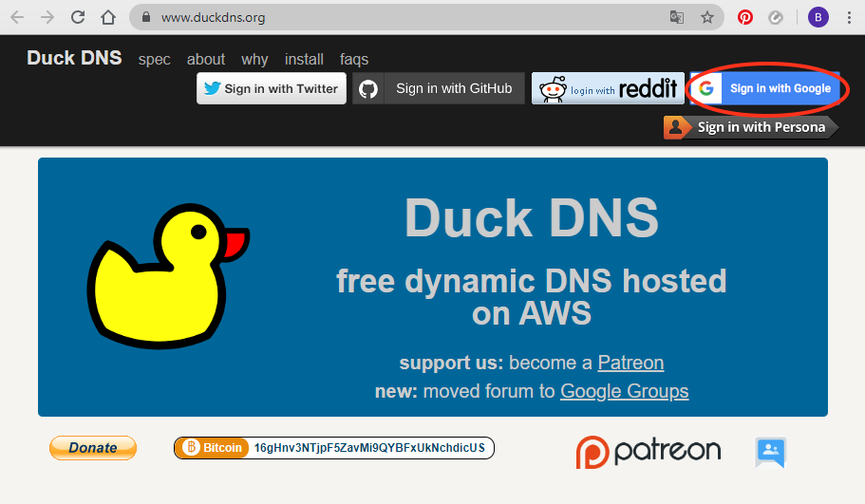Open the Google Groups forum link

click(x=625, y=391)
